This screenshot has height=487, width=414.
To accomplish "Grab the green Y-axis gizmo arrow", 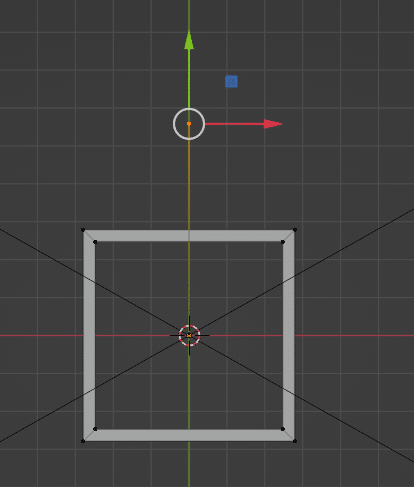I will (x=189, y=41).
